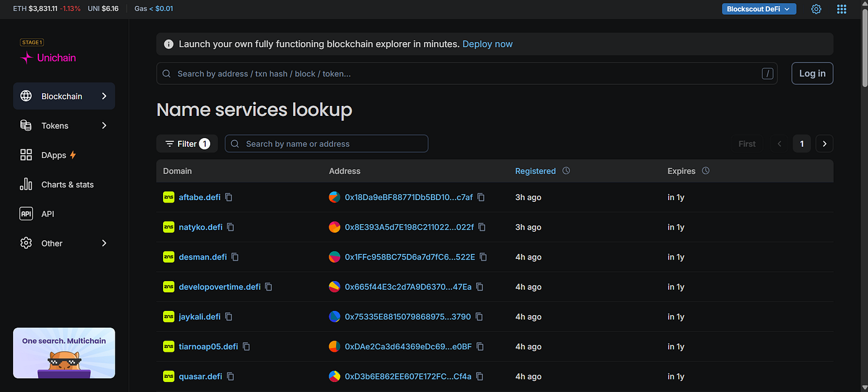Click the Unichain logo

[48, 58]
